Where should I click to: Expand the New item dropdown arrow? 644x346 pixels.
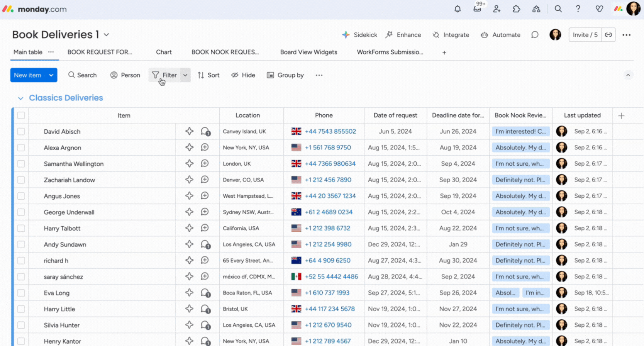coord(51,75)
